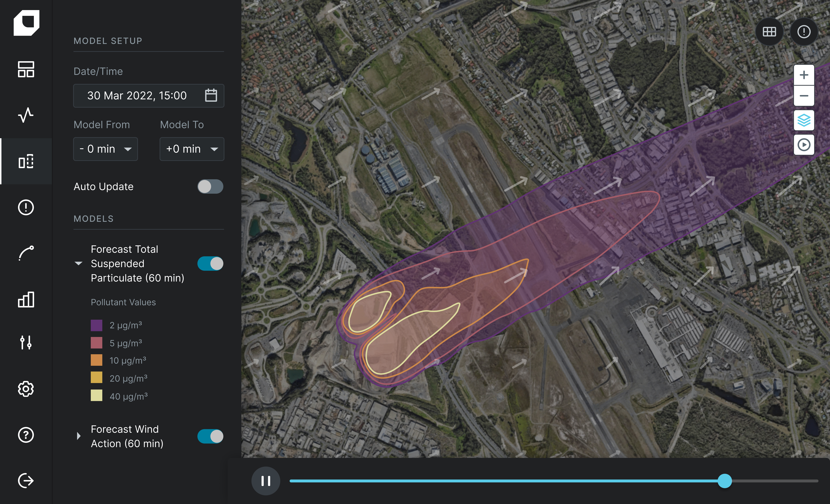Open the trajectory curve icon in sidebar
This screenshot has height=504, width=830.
[26, 253]
